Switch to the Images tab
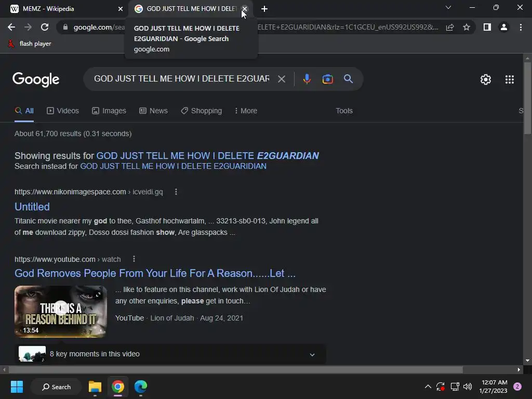532x399 pixels. [109, 111]
